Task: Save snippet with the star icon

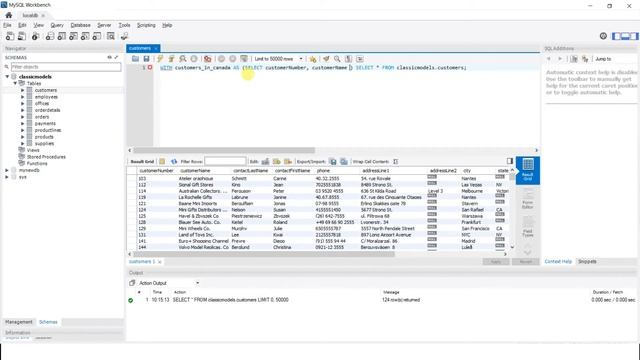Action: pos(313,59)
